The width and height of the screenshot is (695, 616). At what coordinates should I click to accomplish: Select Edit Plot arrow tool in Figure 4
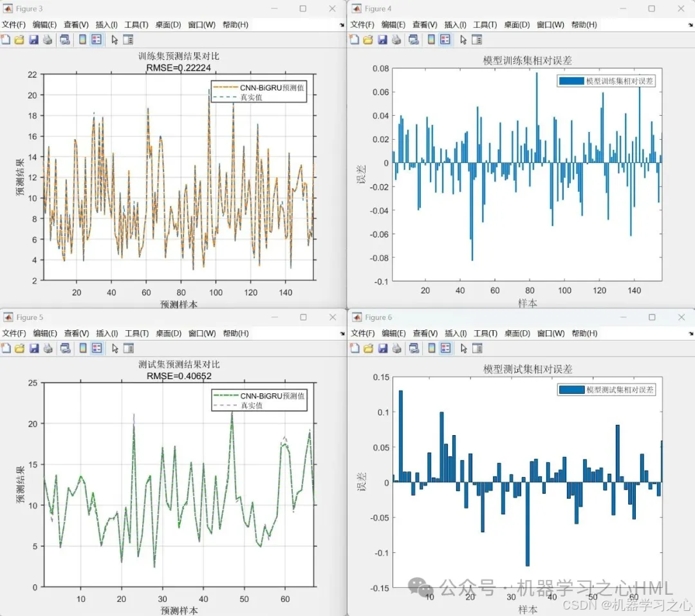click(463, 40)
